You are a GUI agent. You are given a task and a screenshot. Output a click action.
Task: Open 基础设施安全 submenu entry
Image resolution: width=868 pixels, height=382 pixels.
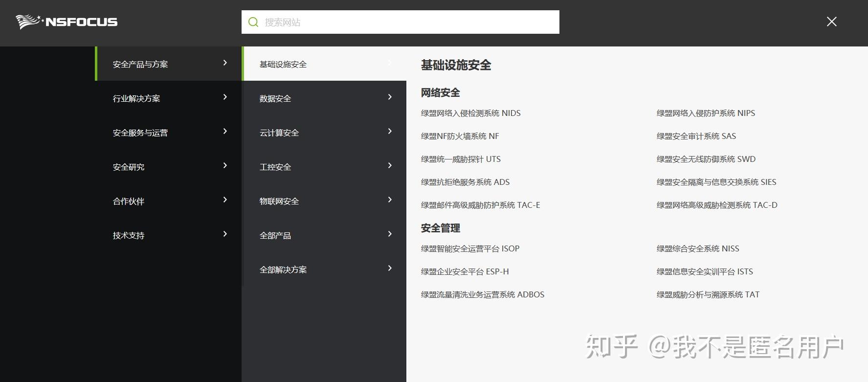tap(324, 64)
